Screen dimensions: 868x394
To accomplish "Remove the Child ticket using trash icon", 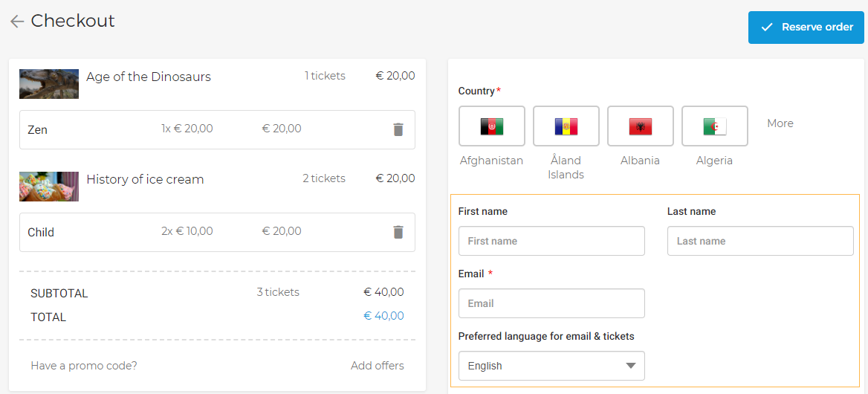I will click(x=398, y=232).
